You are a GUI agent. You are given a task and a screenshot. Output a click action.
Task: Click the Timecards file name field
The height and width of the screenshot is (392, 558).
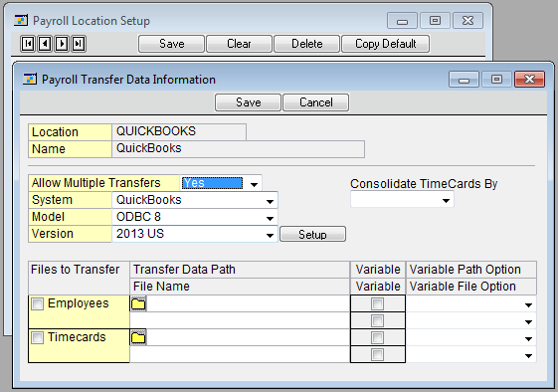coord(240,354)
